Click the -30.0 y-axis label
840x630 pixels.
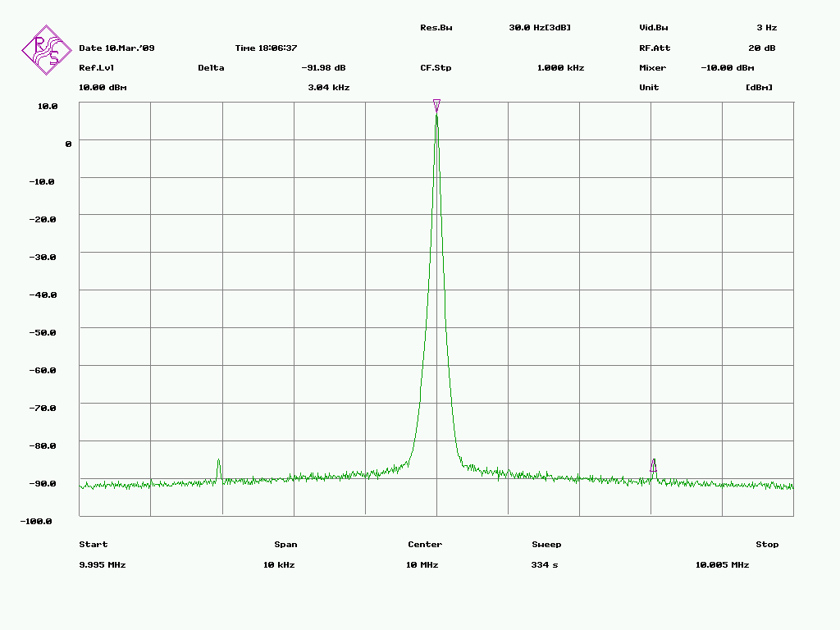click(43, 257)
